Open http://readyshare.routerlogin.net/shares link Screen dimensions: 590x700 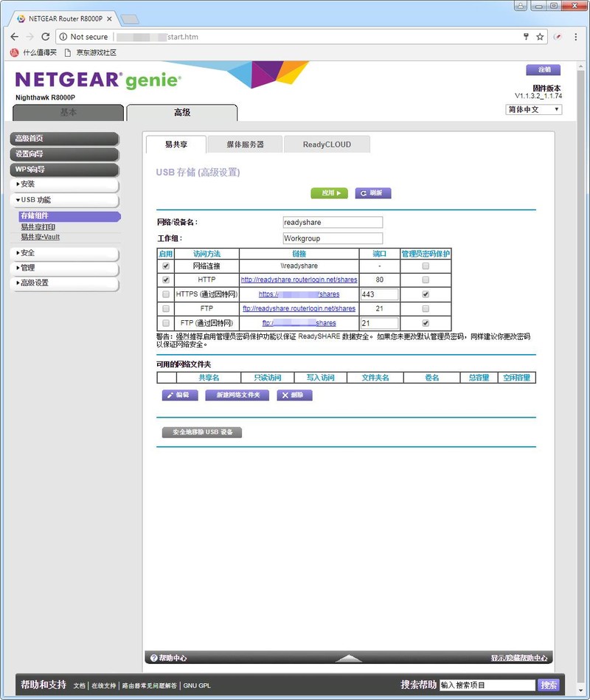299,280
